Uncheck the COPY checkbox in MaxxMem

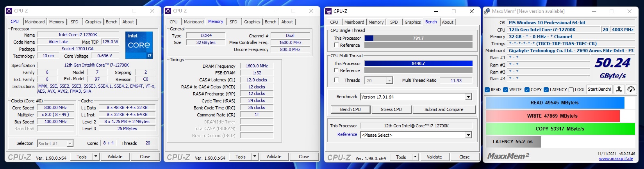527,90
